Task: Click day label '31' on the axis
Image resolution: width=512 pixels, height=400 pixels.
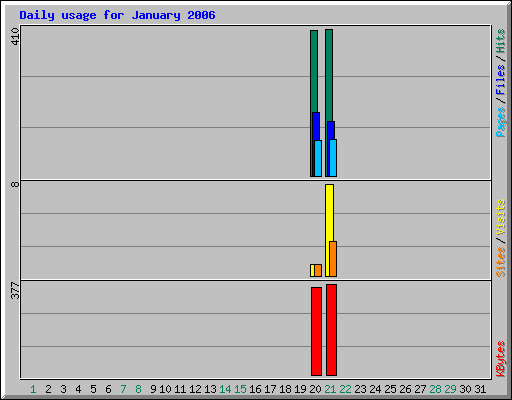Action: (x=480, y=389)
